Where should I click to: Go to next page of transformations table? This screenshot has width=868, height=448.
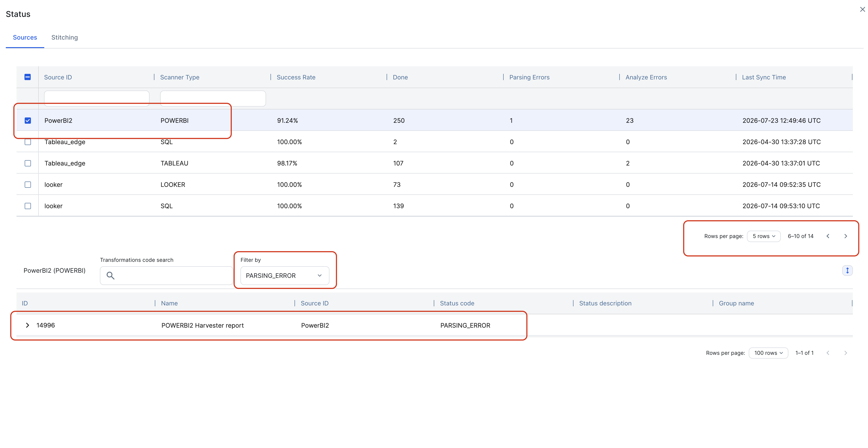coord(846,353)
